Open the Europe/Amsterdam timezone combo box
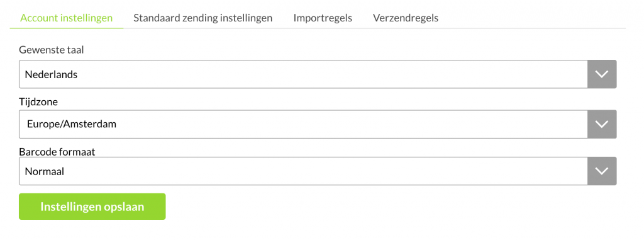The width and height of the screenshot is (644, 240). coord(318,124)
